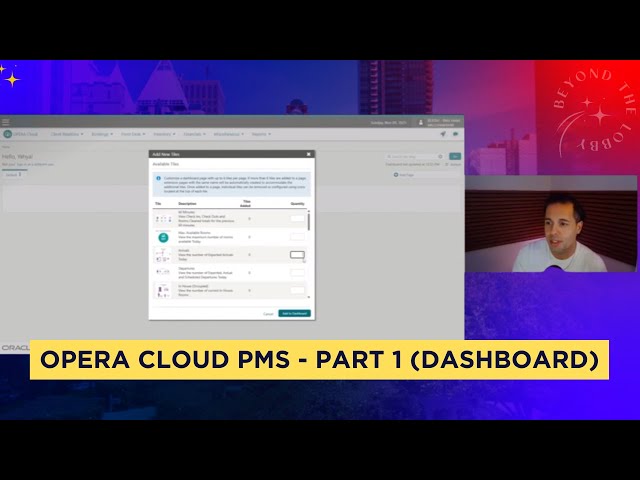
Task: Click the blue info icon in dialog
Action: pos(158,178)
